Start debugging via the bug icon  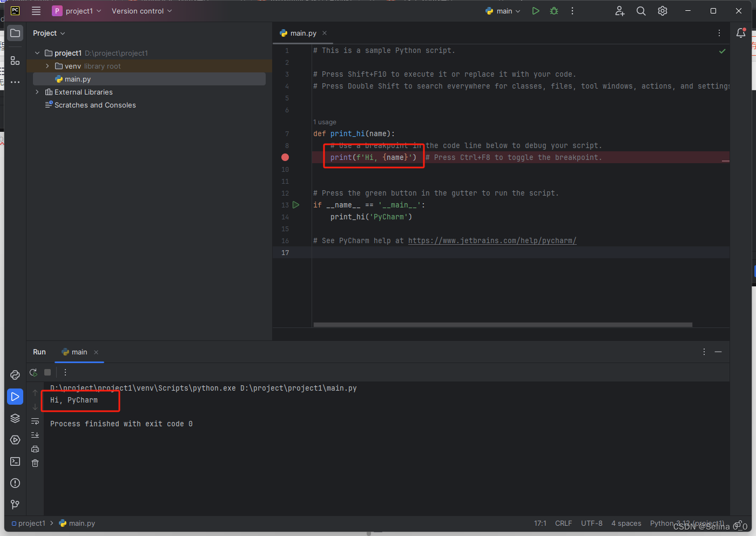click(553, 10)
